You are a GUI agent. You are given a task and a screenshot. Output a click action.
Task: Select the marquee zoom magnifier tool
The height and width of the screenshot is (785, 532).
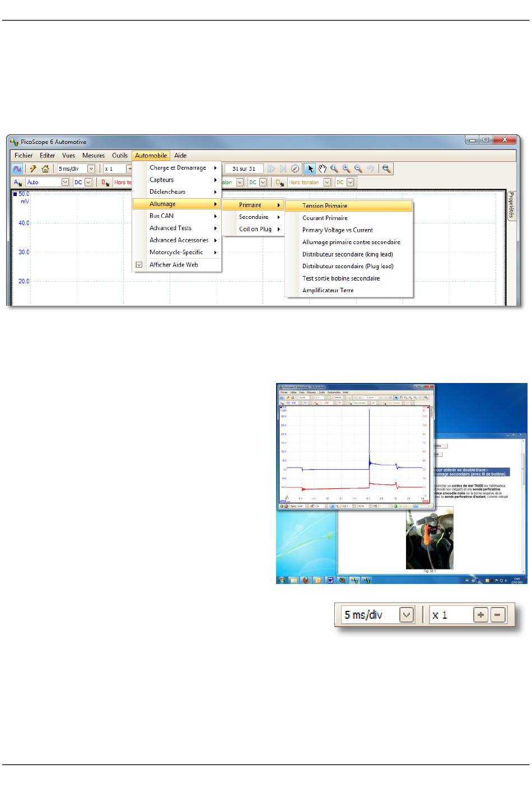pos(334,169)
